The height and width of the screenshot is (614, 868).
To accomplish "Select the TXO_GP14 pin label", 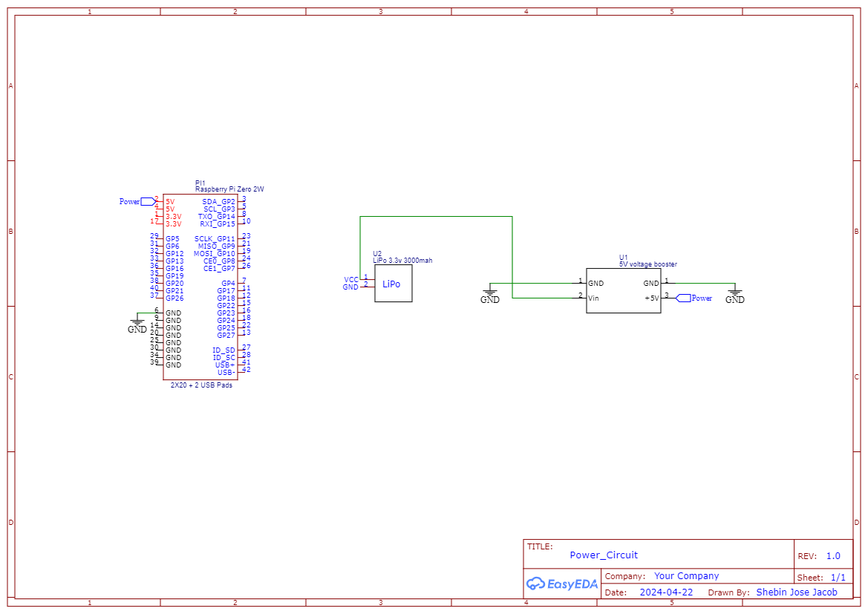I will pyautogui.click(x=217, y=217).
